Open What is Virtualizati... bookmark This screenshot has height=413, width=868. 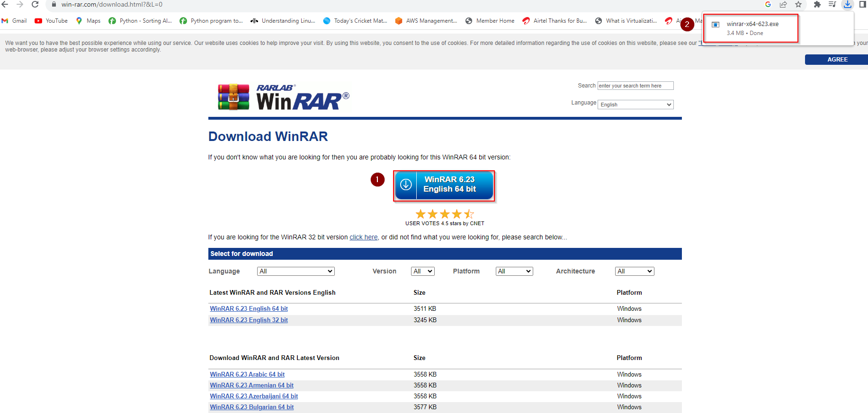[626, 21]
